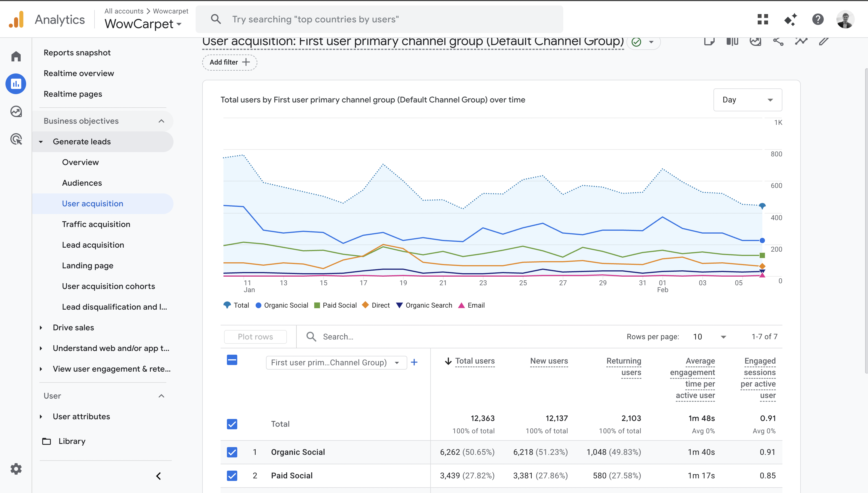
Task: Uncheck the Organic Social row checkbox
Action: (x=232, y=452)
